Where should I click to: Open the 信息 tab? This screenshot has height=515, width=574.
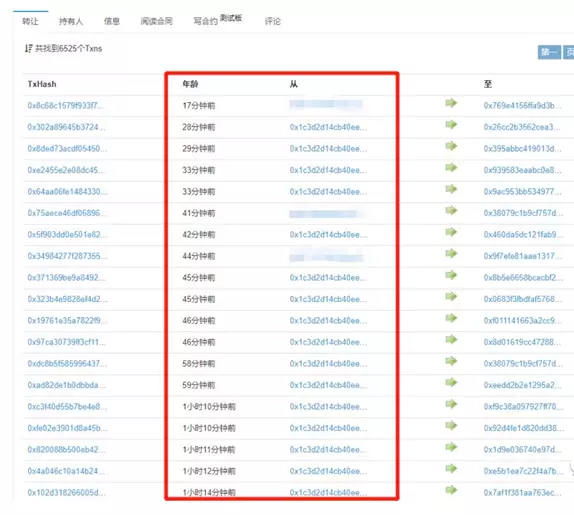point(112,21)
